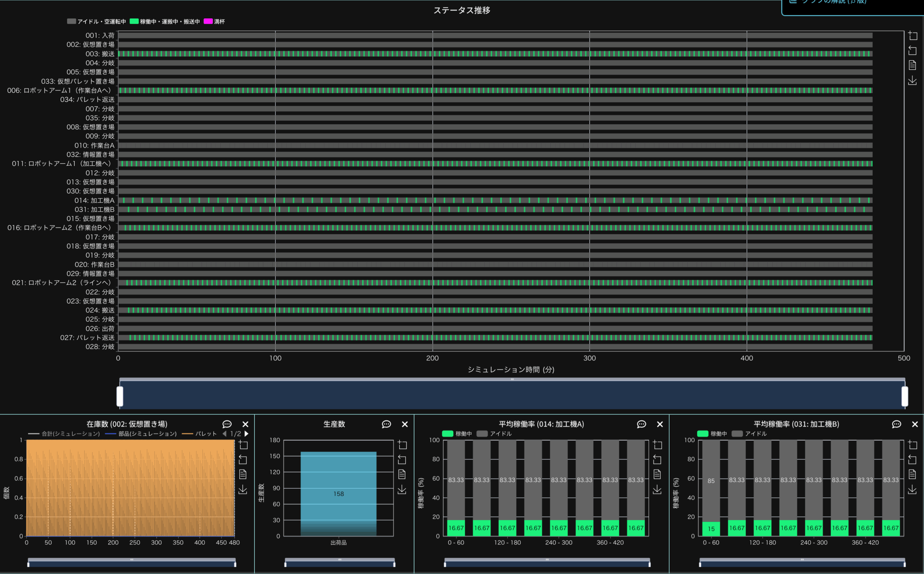Click zoom-reset icon beside the ステータス推移 chart
This screenshot has width=924, height=574.
pos(912,51)
